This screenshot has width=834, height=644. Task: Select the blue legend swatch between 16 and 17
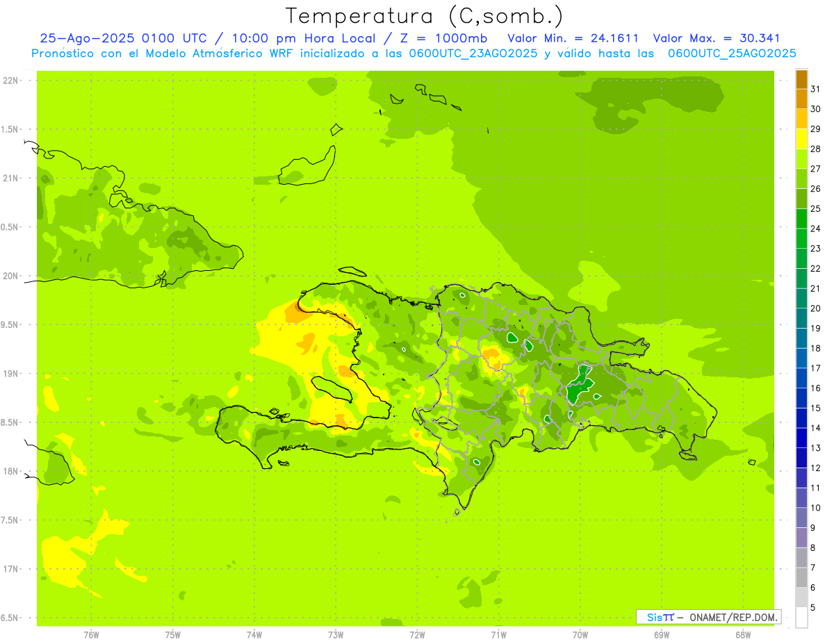coord(801,379)
